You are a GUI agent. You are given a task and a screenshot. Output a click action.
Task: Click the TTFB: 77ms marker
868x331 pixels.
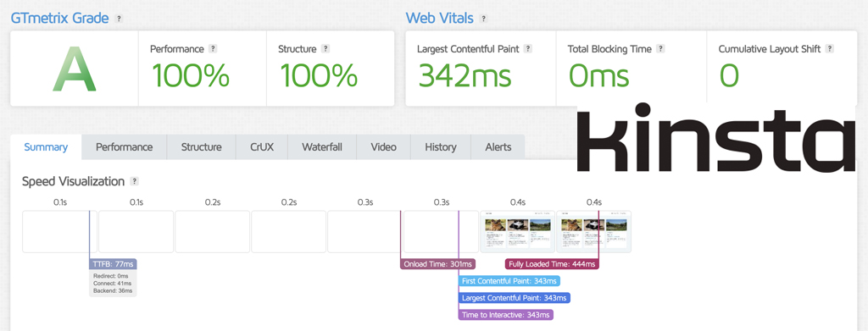[x=113, y=264]
